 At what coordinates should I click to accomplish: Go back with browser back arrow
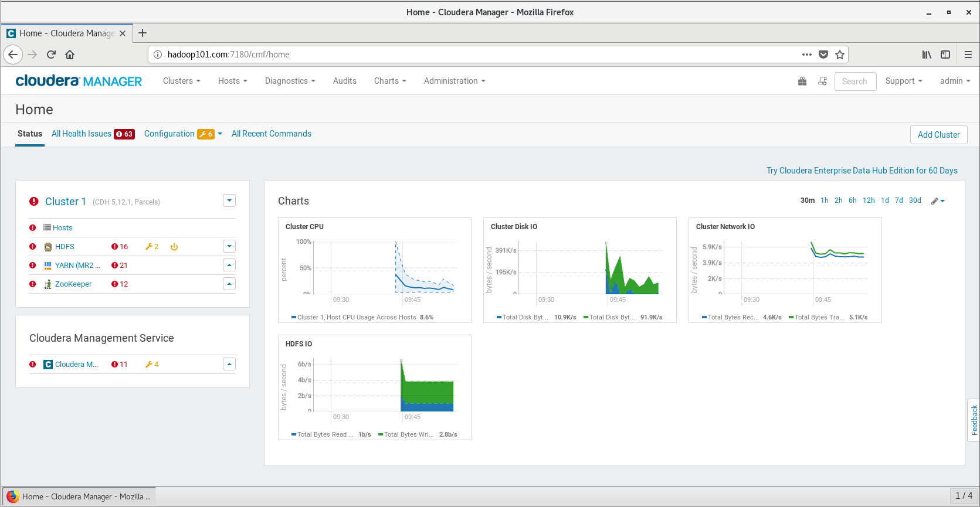(13, 55)
